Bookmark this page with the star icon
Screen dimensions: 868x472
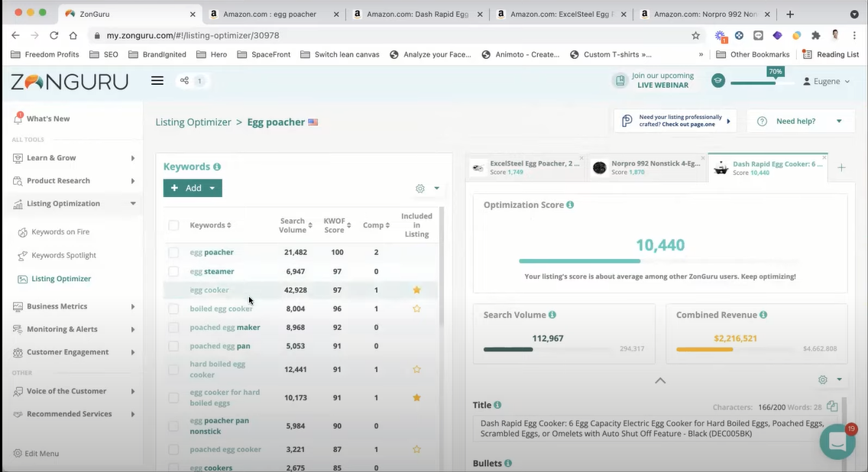click(x=696, y=35)
